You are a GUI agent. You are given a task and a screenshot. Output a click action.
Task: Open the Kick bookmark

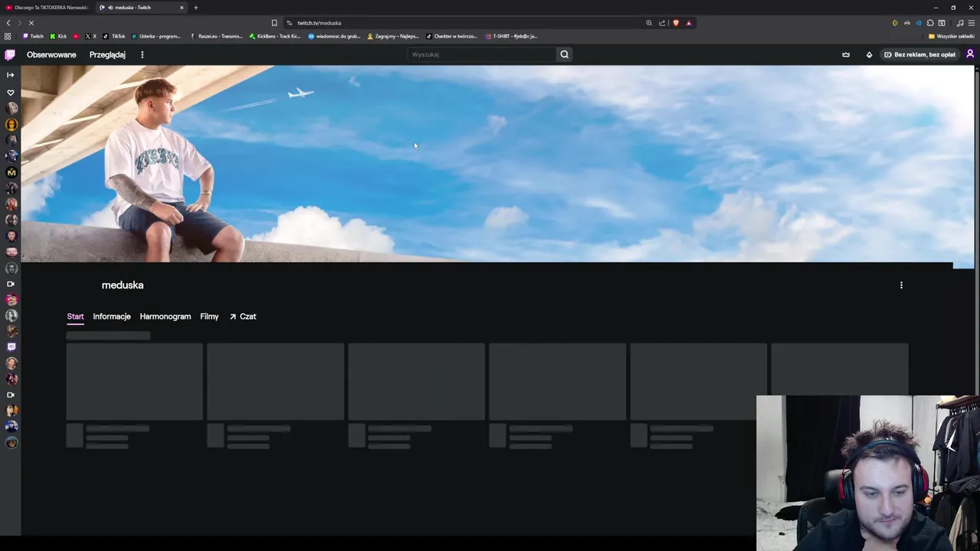pyautogui.click(x=58, y=36)
